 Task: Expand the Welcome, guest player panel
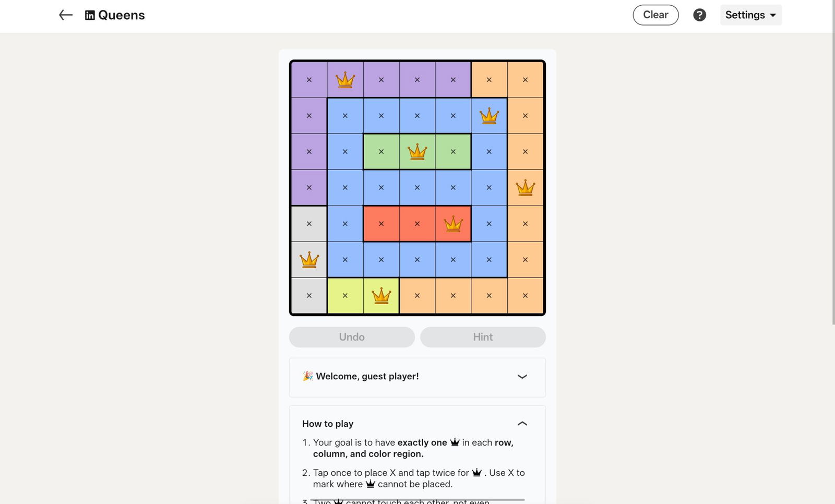pyautogui.click(x=522, y=377)
